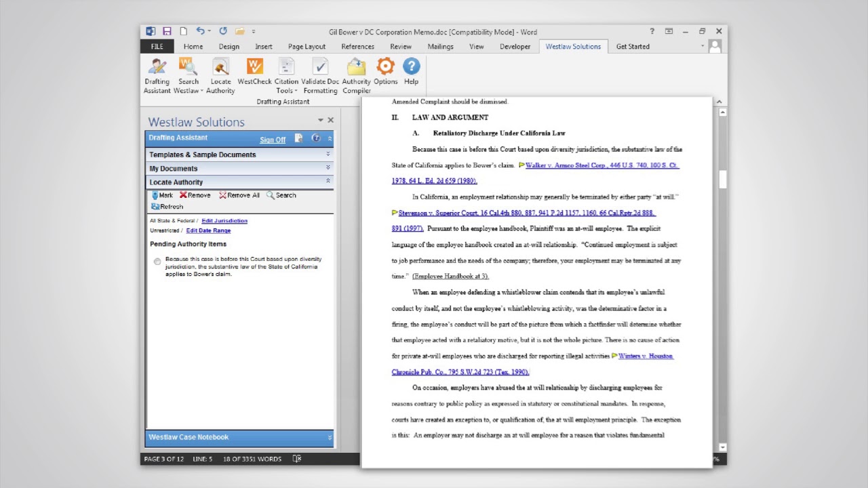Switch to the Page Layout tab
868x488 pixels.
[307, 47]
